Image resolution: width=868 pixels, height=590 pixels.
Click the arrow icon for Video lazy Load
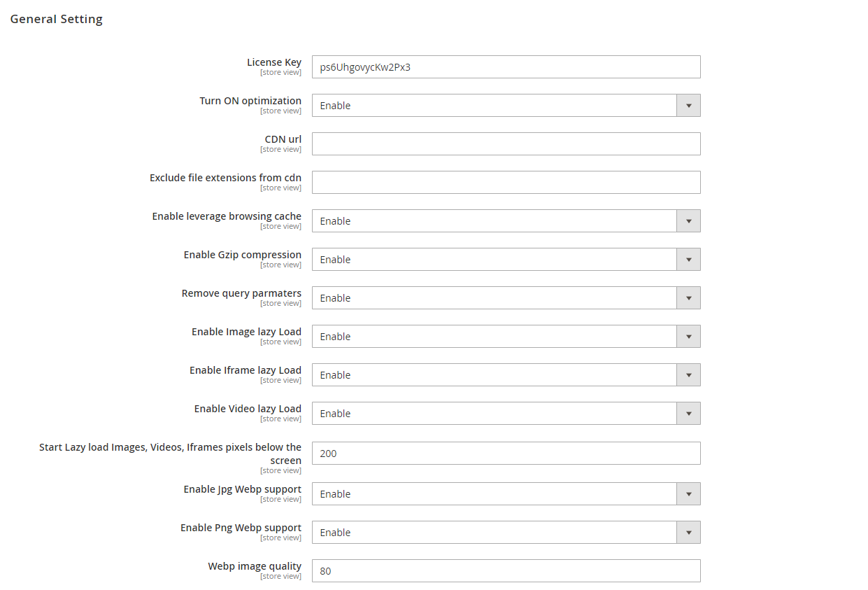point(688,414)
